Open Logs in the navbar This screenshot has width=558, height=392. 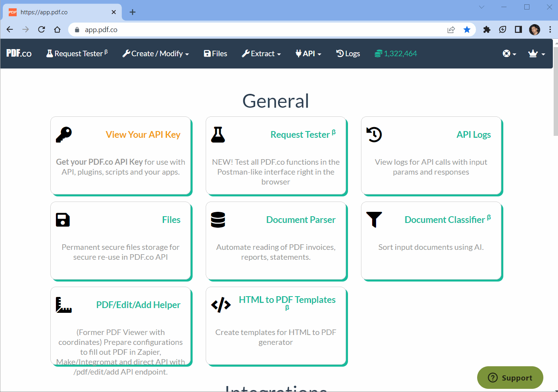pyautogui.click(x=348, y=53)
